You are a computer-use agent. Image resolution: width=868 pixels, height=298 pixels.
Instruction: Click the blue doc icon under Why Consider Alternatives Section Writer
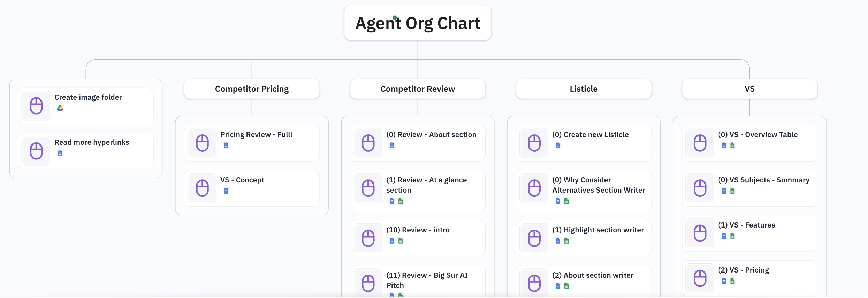pyautogui.click(x=558, y=201)
